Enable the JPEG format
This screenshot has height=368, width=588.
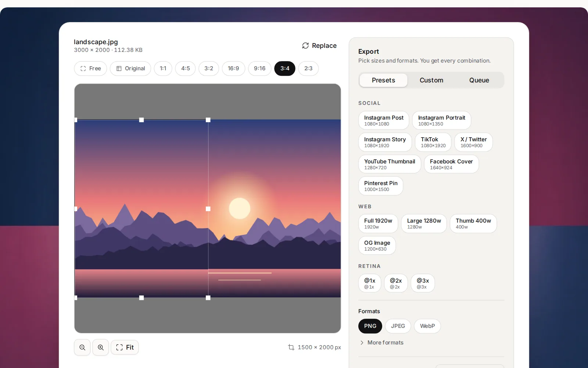point(398,326)
